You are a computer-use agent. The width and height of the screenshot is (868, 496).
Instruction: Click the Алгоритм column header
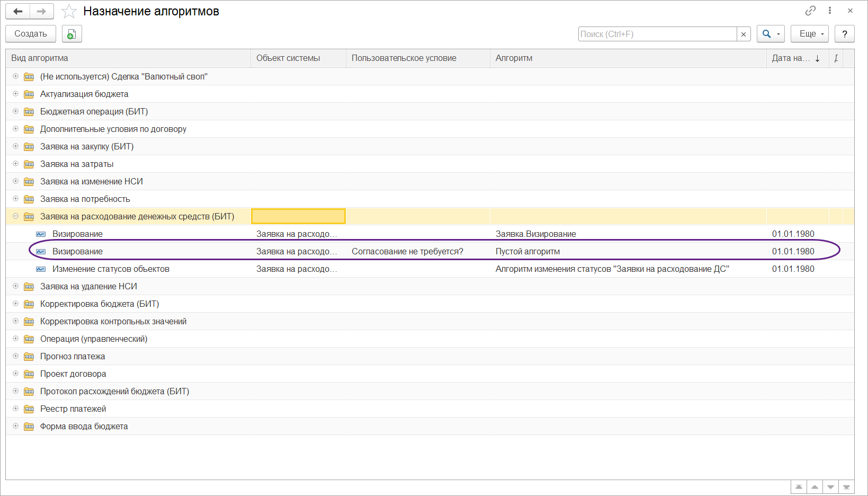click(628, 58)
